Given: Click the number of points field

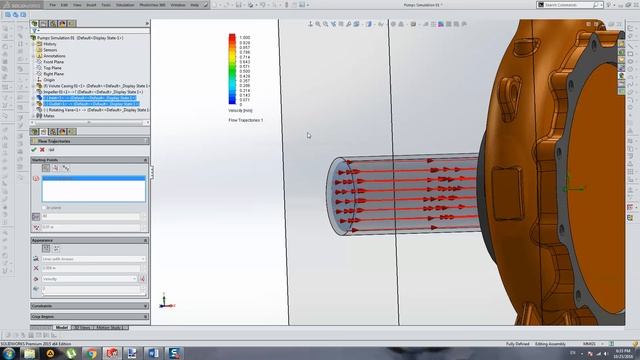Looking at the screenshot, I should [x=91, y=217].
